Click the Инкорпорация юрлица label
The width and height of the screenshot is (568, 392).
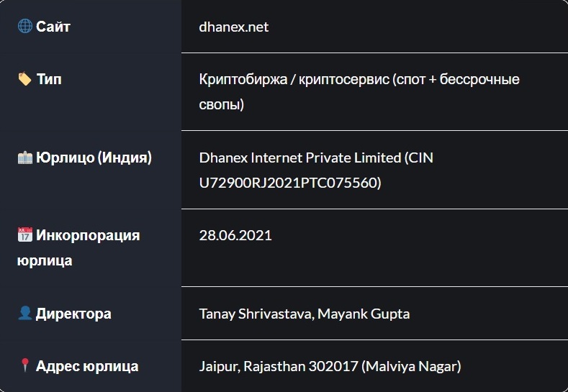78,247
